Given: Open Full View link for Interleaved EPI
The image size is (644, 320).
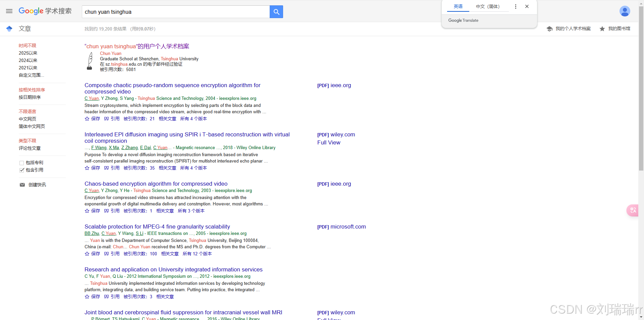Looking at the screenshot, I should coord(329,143).
